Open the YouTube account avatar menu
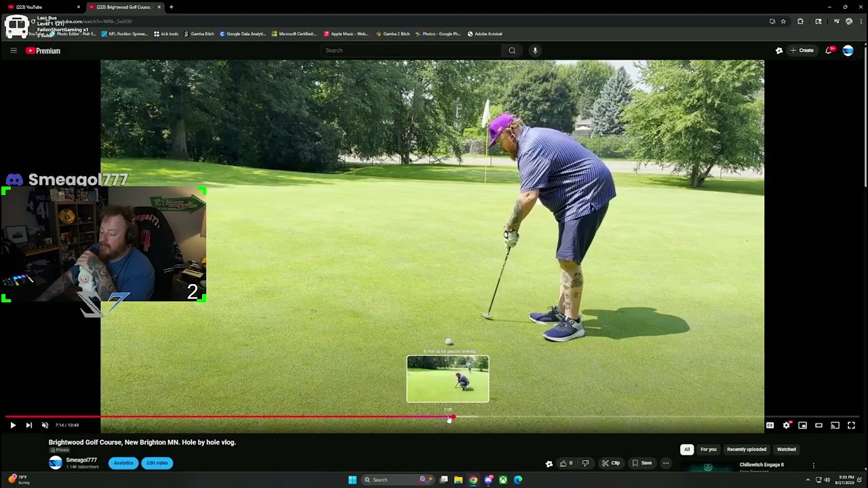Viewport: 868px width, 488px height. pyautogui.click(x=848, y=50)
